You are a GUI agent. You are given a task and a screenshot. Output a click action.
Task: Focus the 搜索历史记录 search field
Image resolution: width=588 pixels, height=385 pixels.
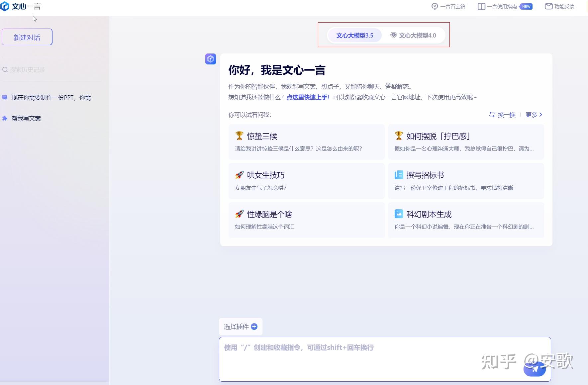51,70
